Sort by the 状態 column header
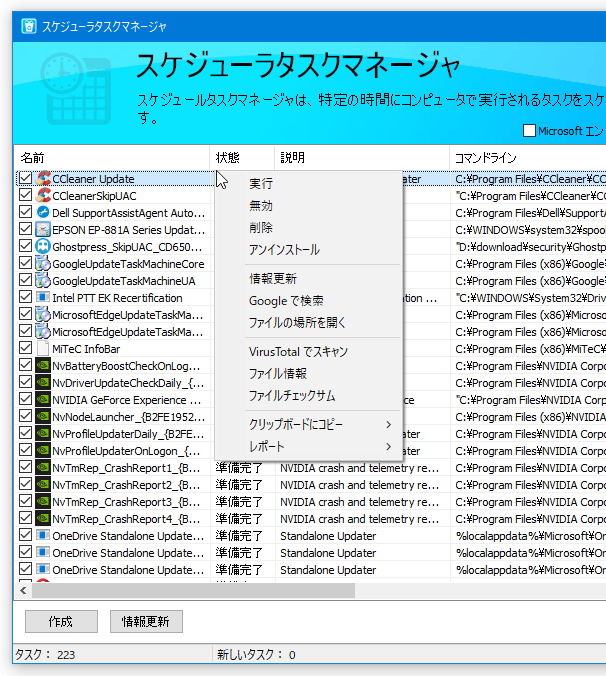This screenshot has height=676, width=606. click(x=242, y=158)
